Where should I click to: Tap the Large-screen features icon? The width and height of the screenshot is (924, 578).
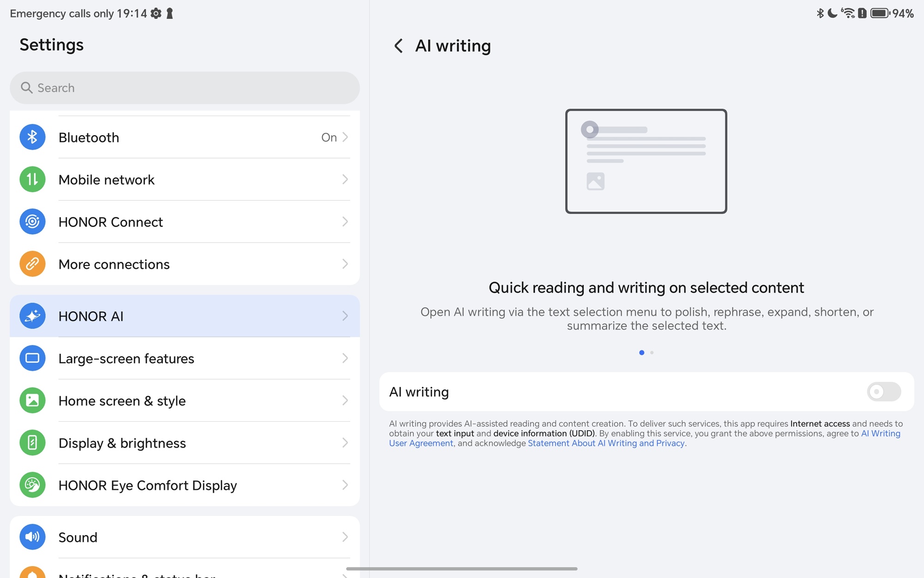[x=32, y=358]
